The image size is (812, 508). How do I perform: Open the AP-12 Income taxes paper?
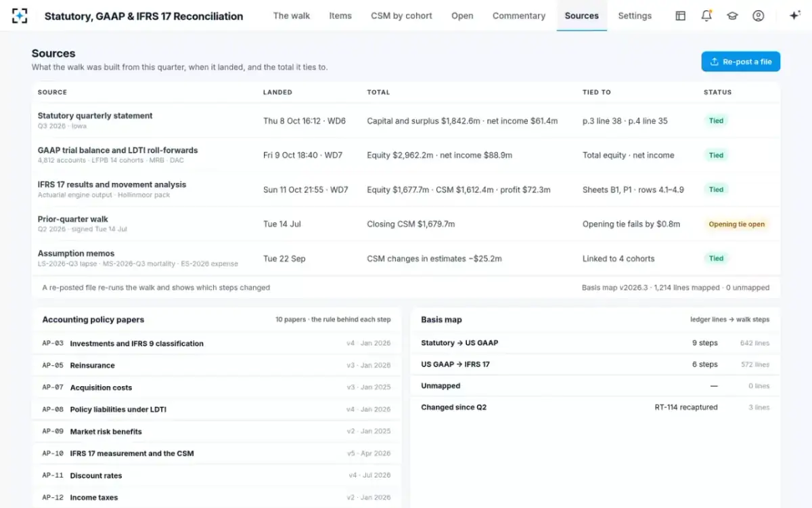[x=217, y=497]
